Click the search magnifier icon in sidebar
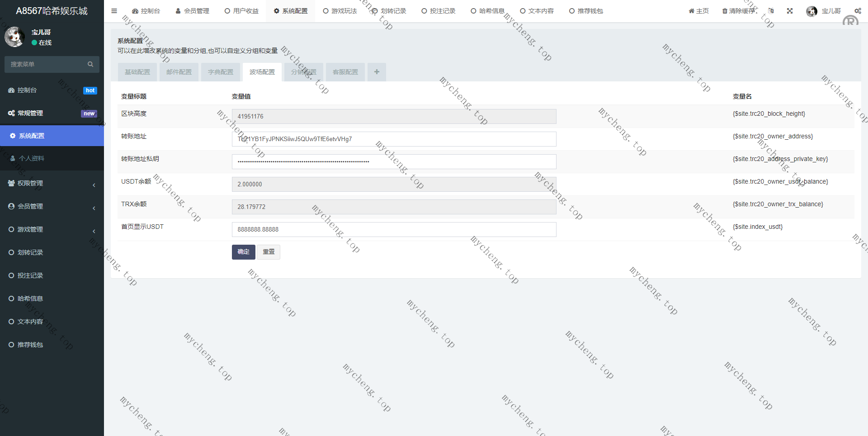 (x=90, y=64)
